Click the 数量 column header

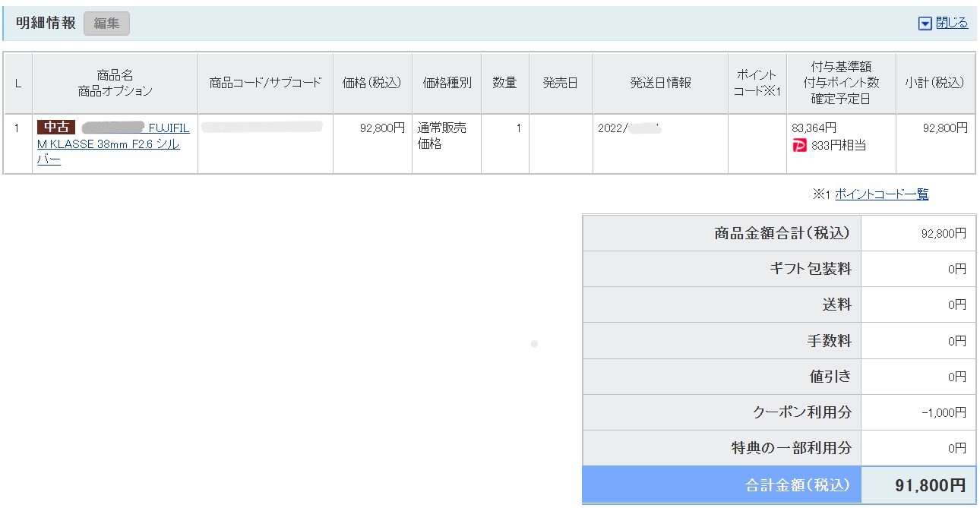coord(505,83)
